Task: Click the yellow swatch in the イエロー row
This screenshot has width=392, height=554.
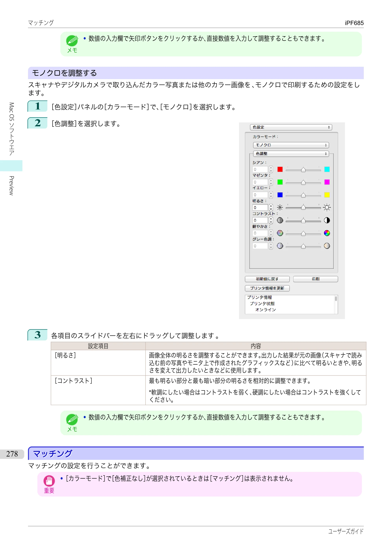Action: 327,195
